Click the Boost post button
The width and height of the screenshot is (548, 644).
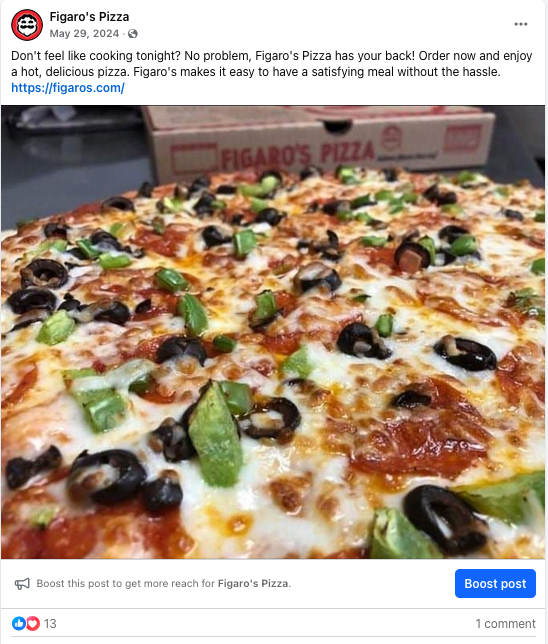coord(495,583)
